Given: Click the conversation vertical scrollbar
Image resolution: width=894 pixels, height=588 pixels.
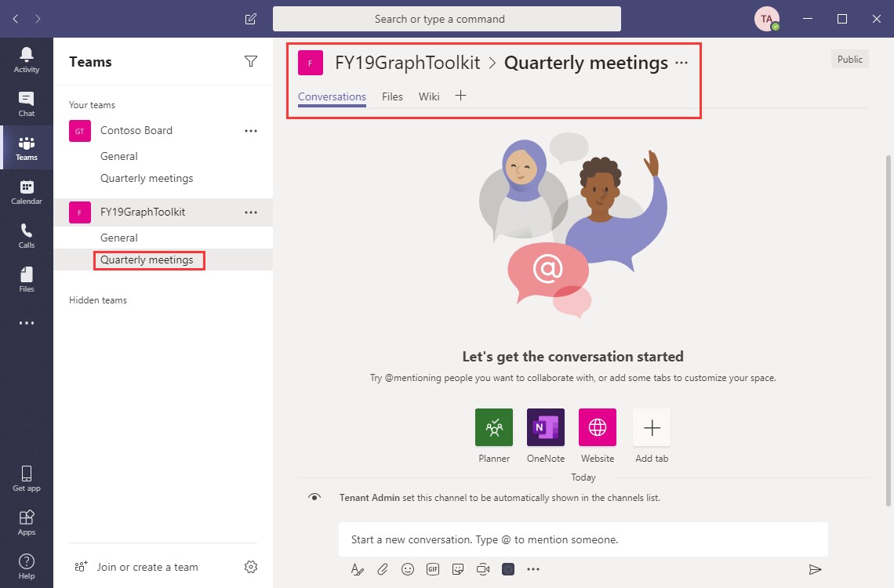Looking at the screenshot, I should [889, 331].
